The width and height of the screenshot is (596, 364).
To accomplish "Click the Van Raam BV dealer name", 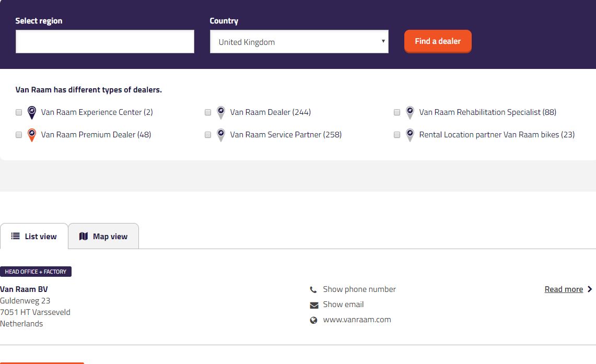I will point(24,289).
